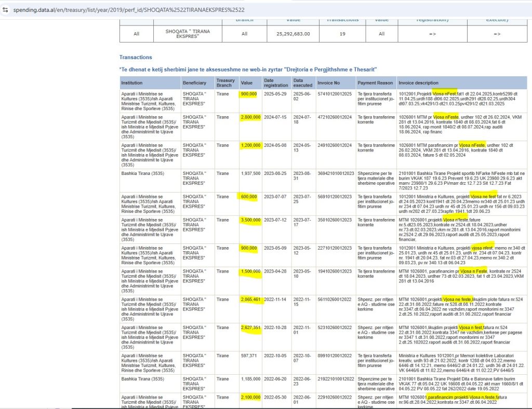Click the site information icon in address bar
This screenshot has width=532, height=409.
5,10
